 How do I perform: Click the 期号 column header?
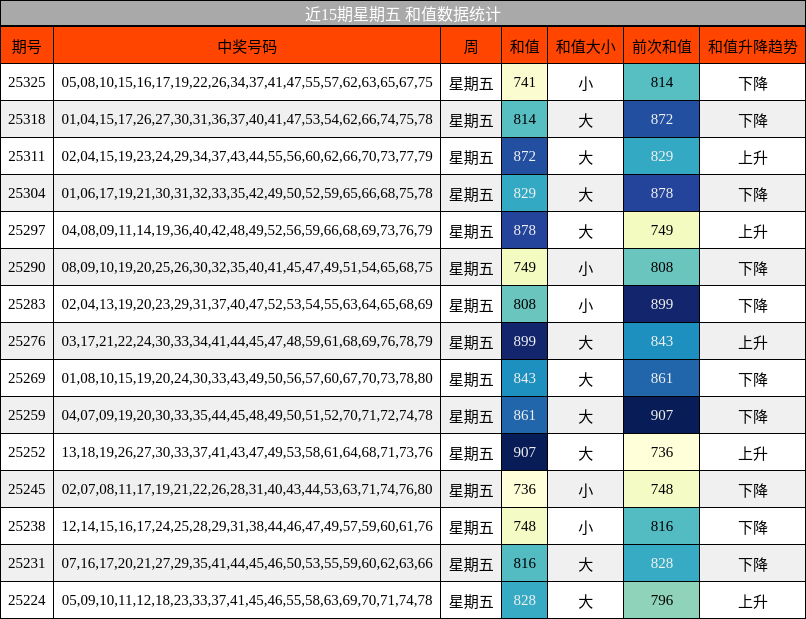[x=27, y=45]
